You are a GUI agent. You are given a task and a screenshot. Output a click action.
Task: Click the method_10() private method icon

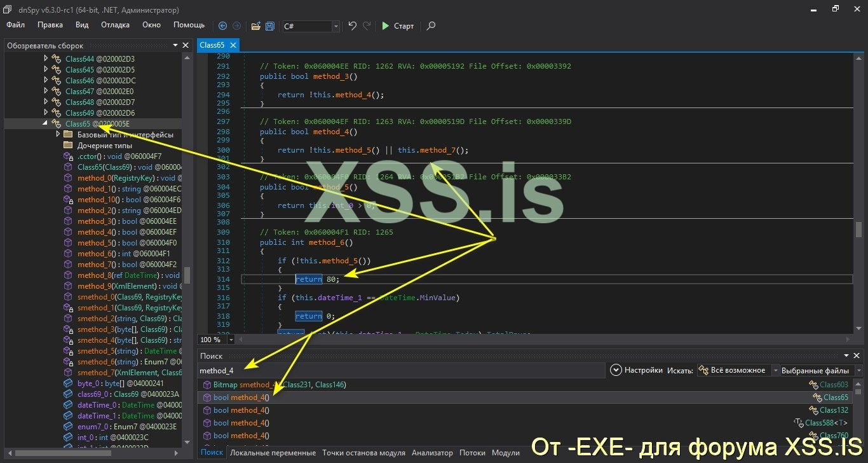point(69,200)
